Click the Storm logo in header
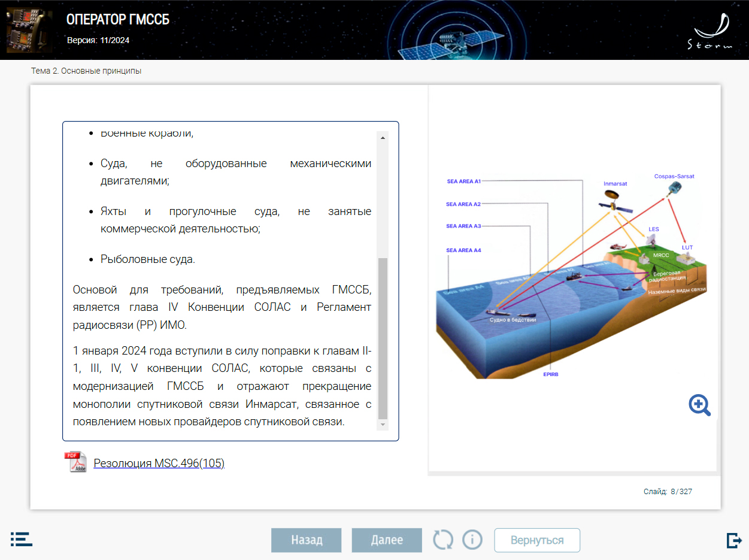The image size is (749, 560). [710, 32]
